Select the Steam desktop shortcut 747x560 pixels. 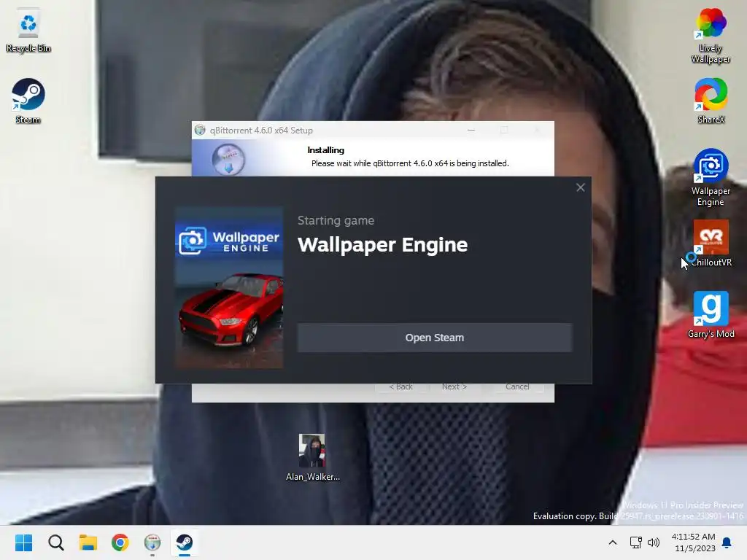point(28,101)
